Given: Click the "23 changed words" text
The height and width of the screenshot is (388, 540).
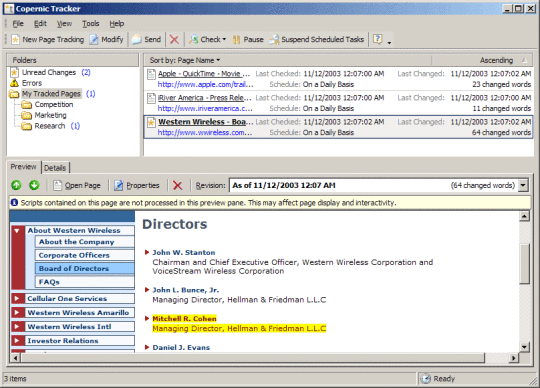Looking at the screenshot, I should (x=501, y=84).
